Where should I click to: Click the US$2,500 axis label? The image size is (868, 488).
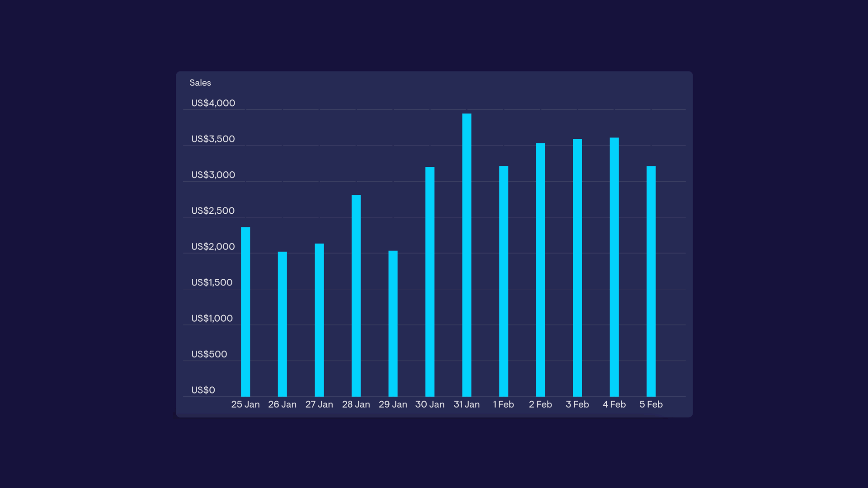(x=213, y=211)
